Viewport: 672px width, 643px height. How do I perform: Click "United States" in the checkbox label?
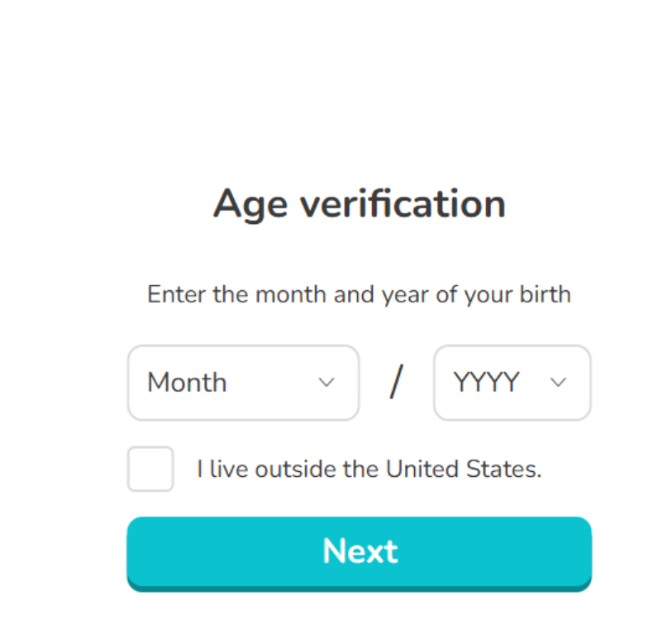click(463, 469)
